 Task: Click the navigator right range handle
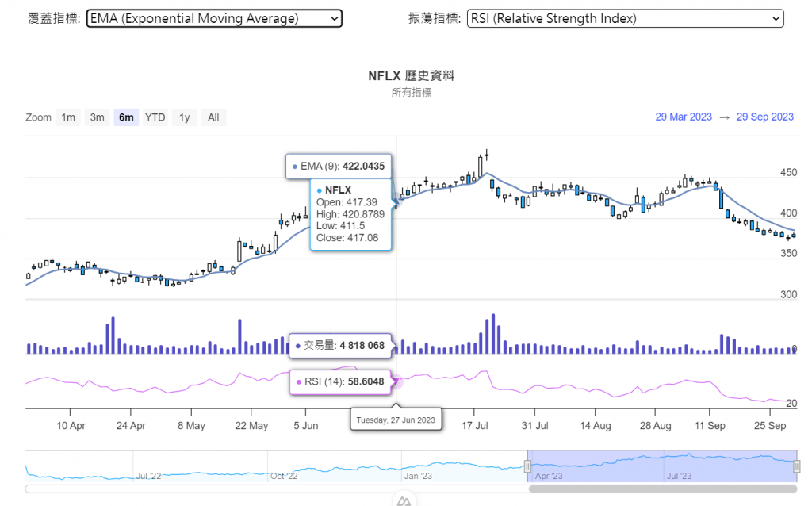[x=797, y=466]
